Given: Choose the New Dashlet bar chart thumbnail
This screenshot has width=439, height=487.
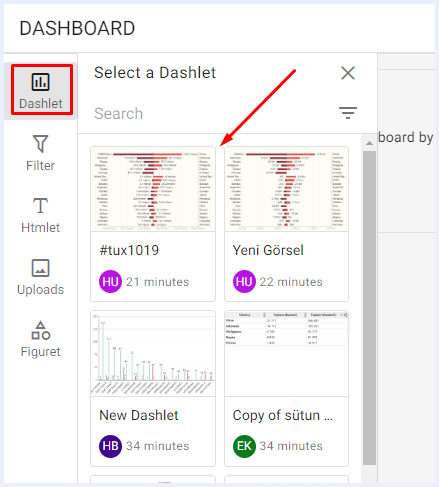Looking at the screenshot, I should (153, 354).
